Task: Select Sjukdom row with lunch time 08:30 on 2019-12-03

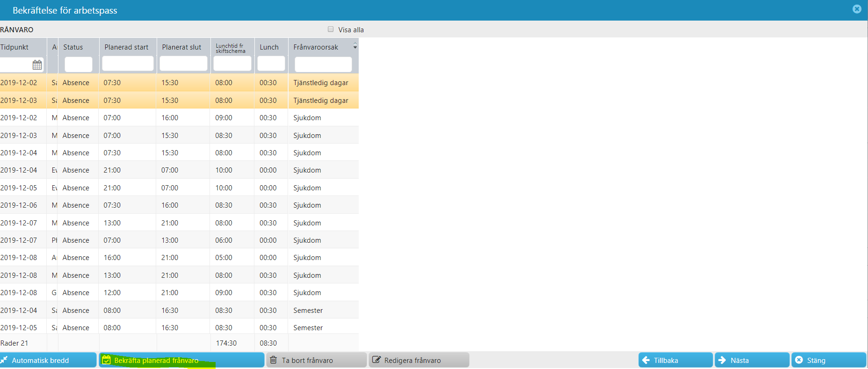Action: (x=179, y=135)
